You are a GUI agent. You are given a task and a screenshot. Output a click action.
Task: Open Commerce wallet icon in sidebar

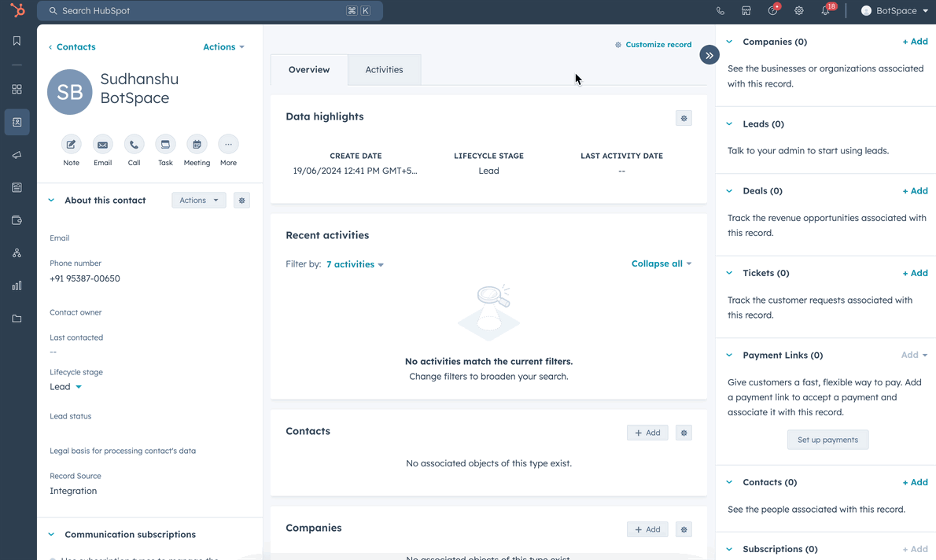point(17,220)
